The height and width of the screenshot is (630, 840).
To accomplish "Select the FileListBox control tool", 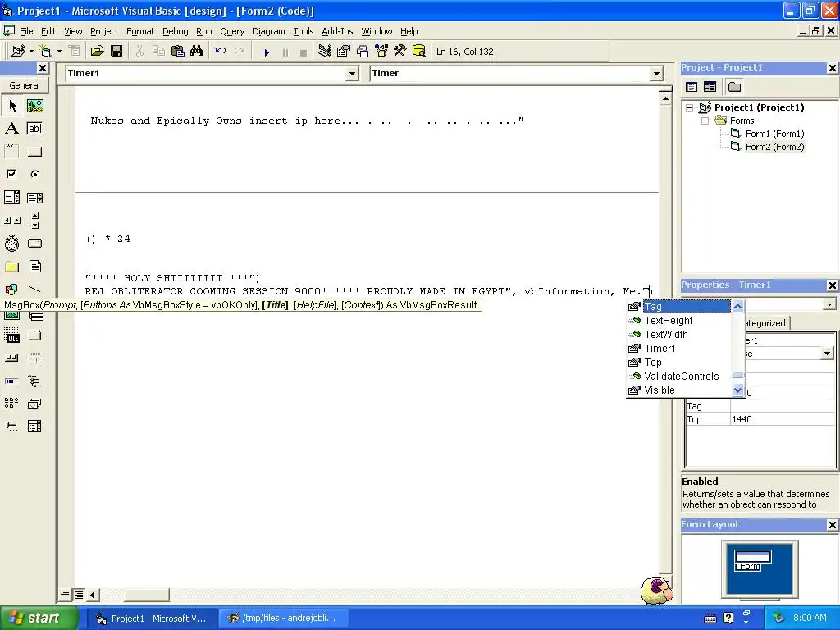I will (34, 267).
